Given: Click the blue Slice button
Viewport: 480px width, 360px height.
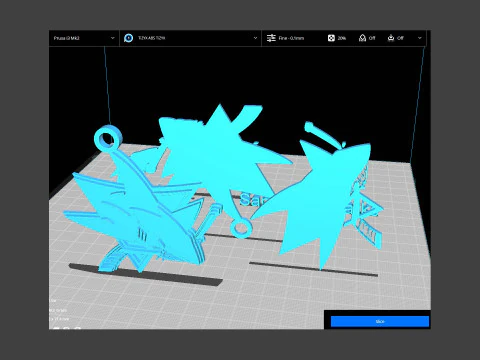Looking at the screenshot, I should (380, 321).
